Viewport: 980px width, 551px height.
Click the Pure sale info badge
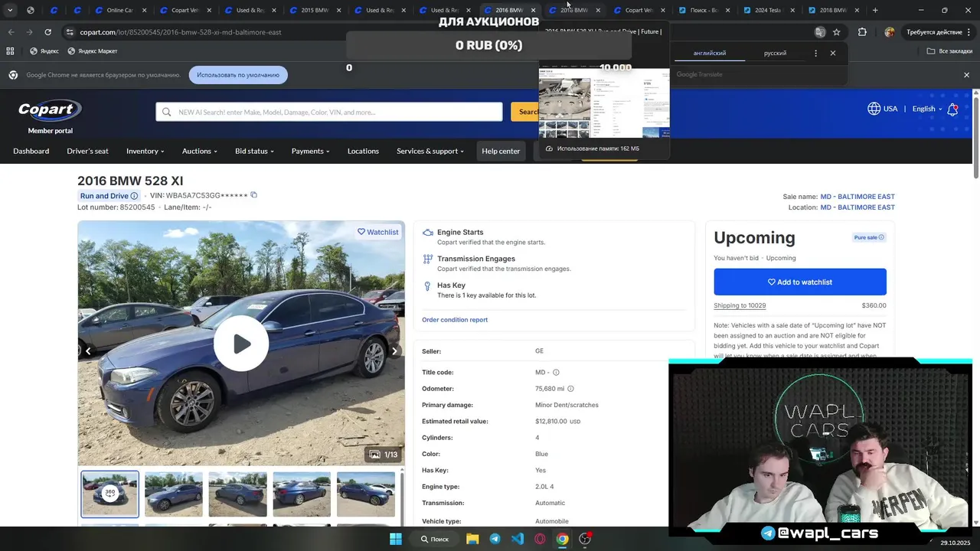click(x=869, y=237)
